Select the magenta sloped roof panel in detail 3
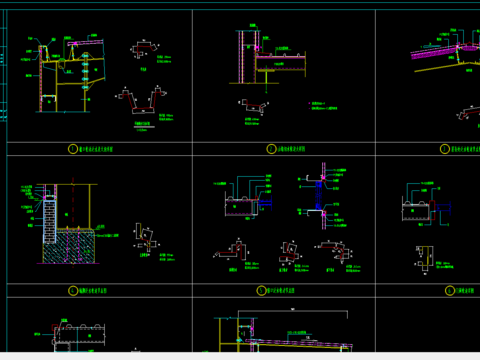Viewport: 480px width, 360px height. (x=434, y=53)
